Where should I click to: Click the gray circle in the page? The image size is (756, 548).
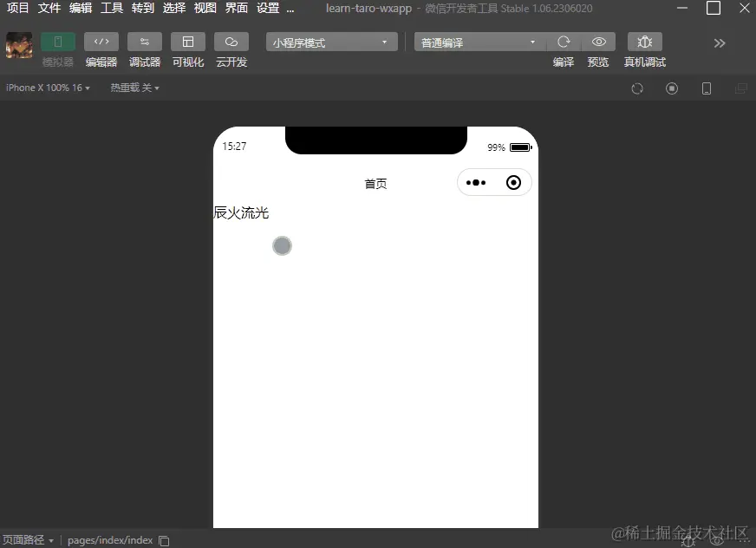coord(282,245)
